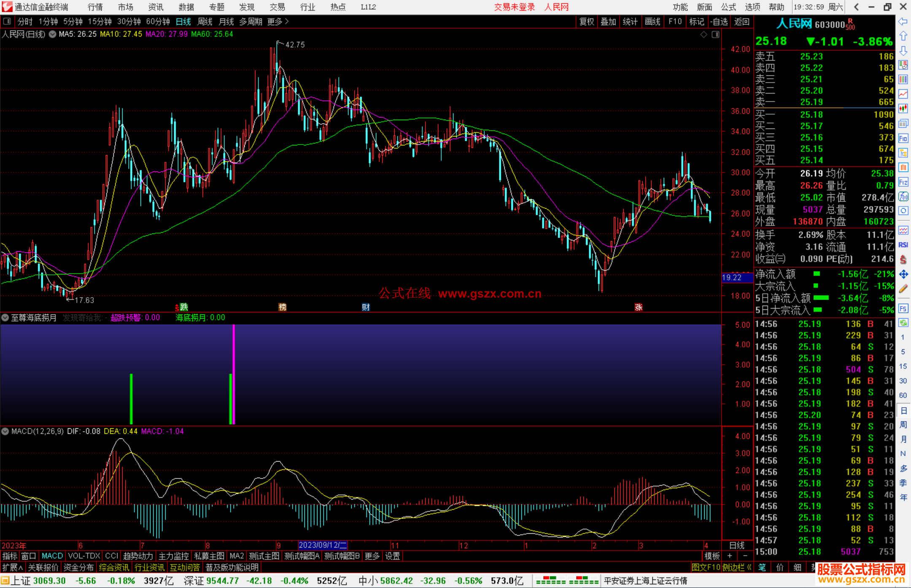Switch to the 周线 period tab
The image size is (911, 588).
pyautogui.click(x=205, y=21)
